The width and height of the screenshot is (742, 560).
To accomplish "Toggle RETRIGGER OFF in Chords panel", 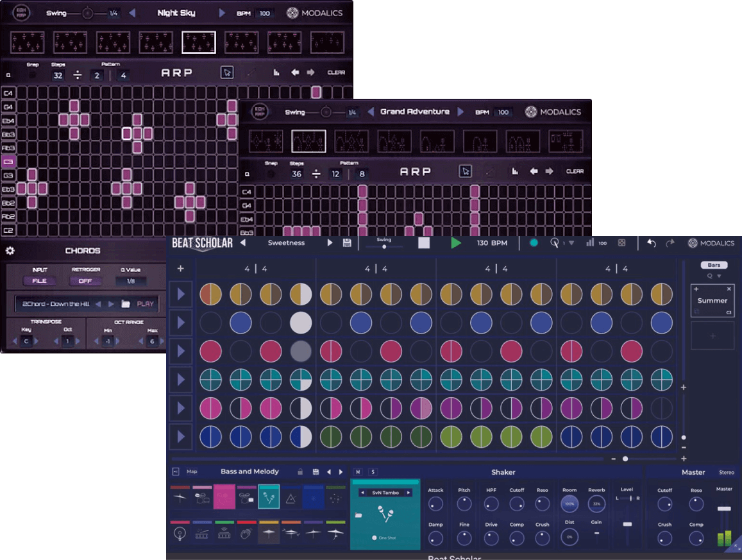I will [85, 281].
